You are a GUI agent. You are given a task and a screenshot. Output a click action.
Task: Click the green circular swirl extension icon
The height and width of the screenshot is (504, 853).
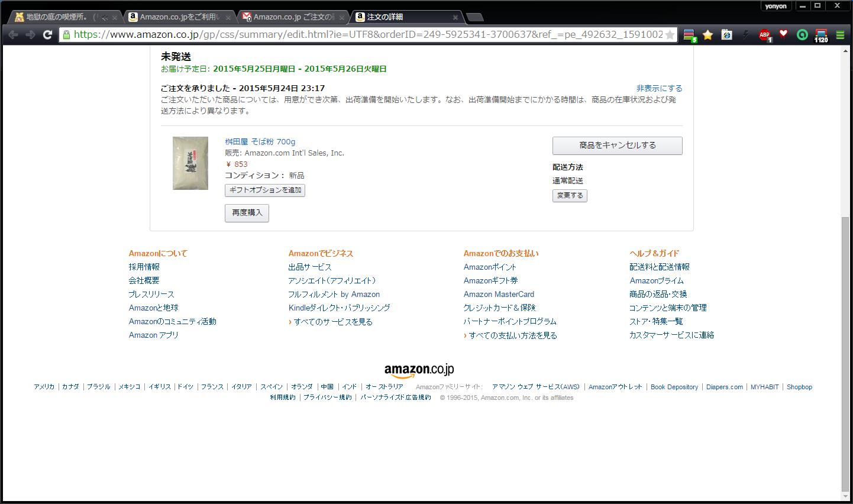click(x=802, y=35)
